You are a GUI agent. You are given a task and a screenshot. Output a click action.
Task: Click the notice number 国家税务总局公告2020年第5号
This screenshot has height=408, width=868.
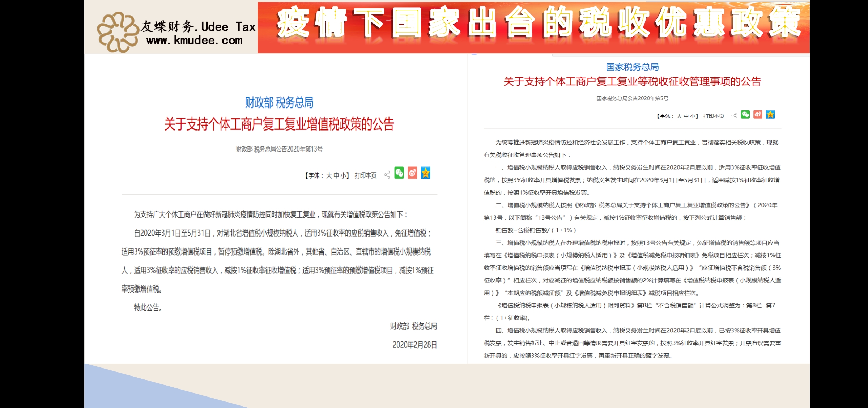tap(633, 98)
